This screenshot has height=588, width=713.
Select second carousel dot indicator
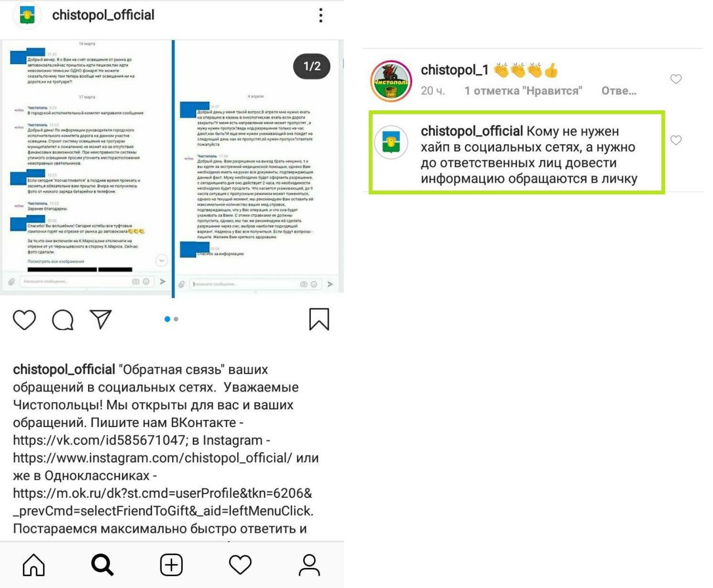pyautogui.click(x=176, y=319)
